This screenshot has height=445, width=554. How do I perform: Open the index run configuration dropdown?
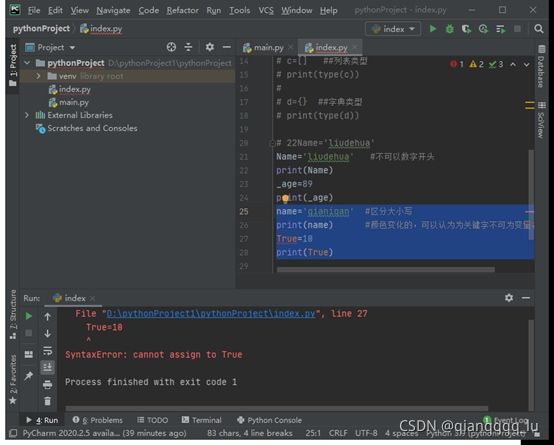(393, 29)
